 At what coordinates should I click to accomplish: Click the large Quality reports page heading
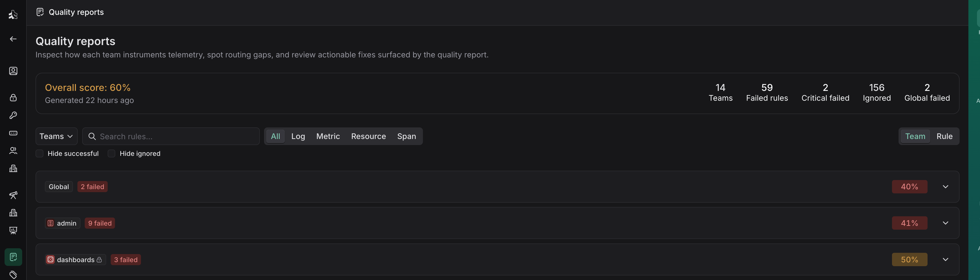tap(75, 41)
